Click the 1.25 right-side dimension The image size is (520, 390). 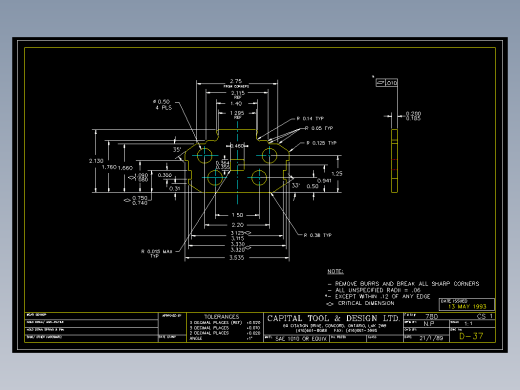click(x=337, y=174)
